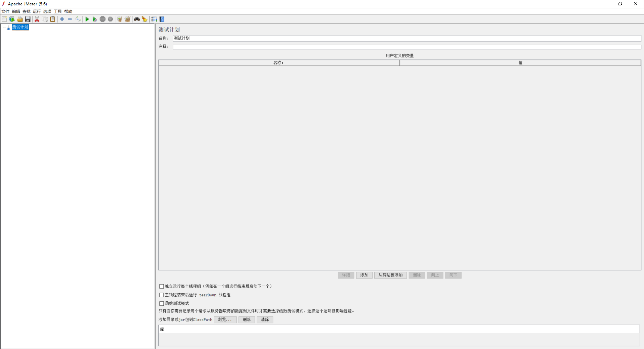
Task: Click the Start no pauses toolbar icon
Action: (95, 19)
